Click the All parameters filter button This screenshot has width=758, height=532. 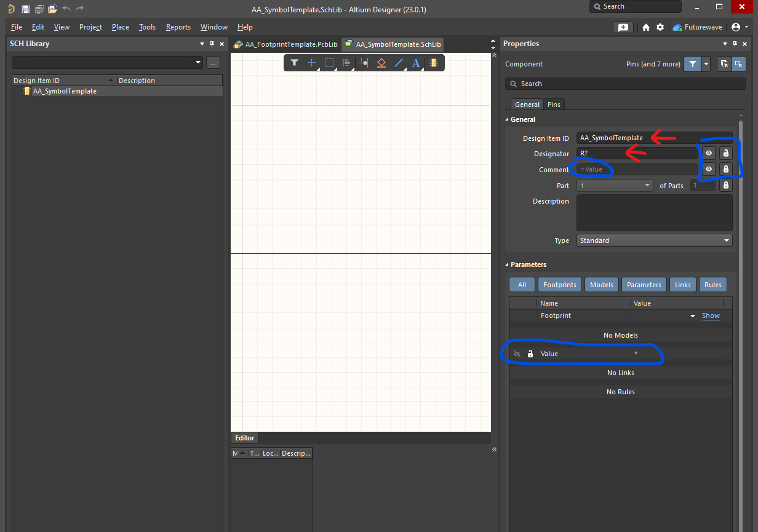[522, 285]
